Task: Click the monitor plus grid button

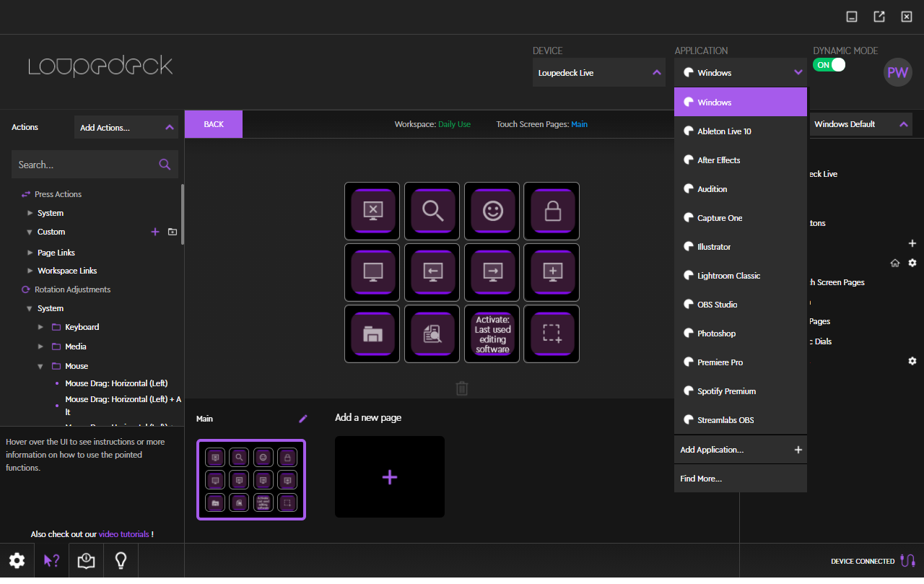Action: [552, 272]
